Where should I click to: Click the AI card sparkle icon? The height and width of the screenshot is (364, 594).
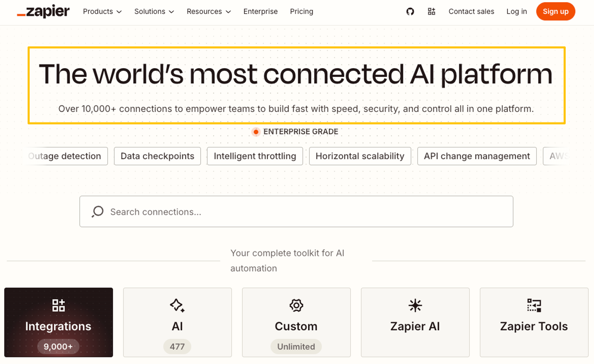(177, 305)
